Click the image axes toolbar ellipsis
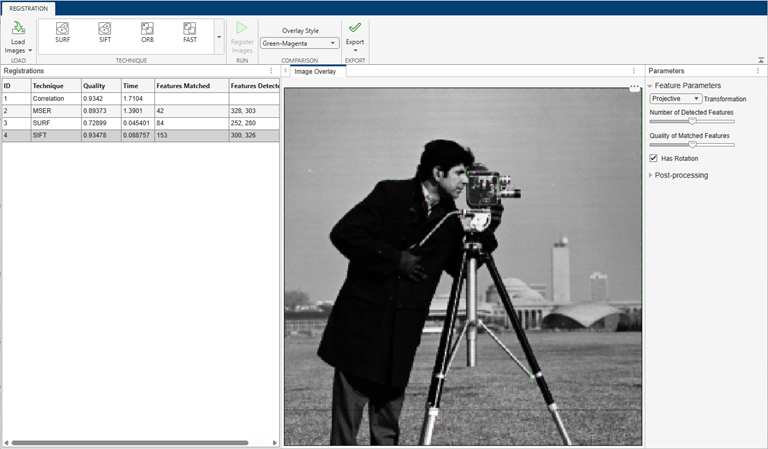The image size is (768, 449). coord(634,87)
